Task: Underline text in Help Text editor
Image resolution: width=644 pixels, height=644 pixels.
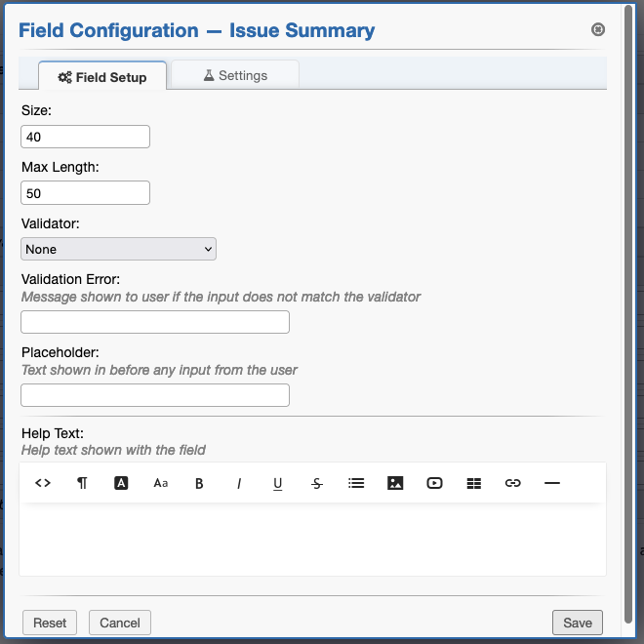Action: 278,483
